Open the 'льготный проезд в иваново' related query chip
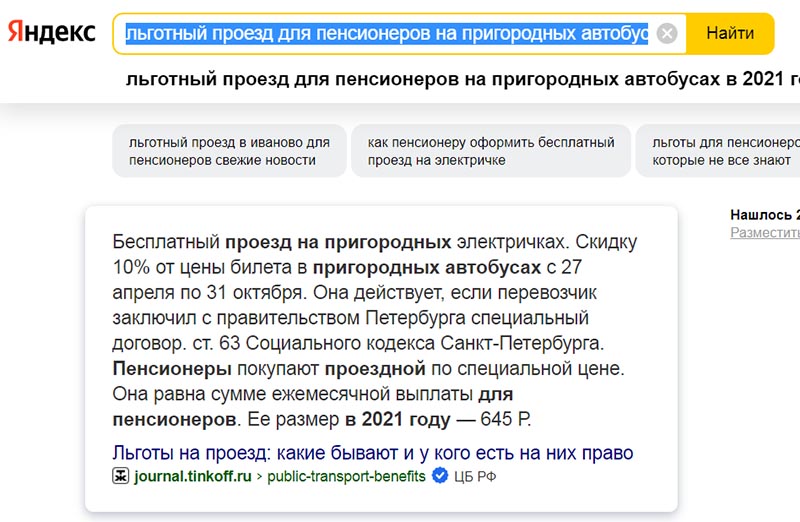Image resolution: width=800 pixels, height=522 pixels. point(229,151)
